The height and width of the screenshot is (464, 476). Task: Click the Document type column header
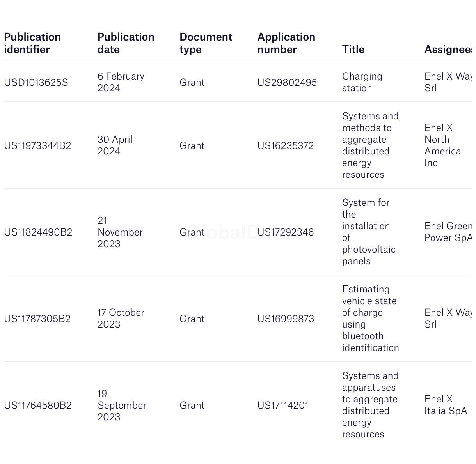(x=206, y=43)
